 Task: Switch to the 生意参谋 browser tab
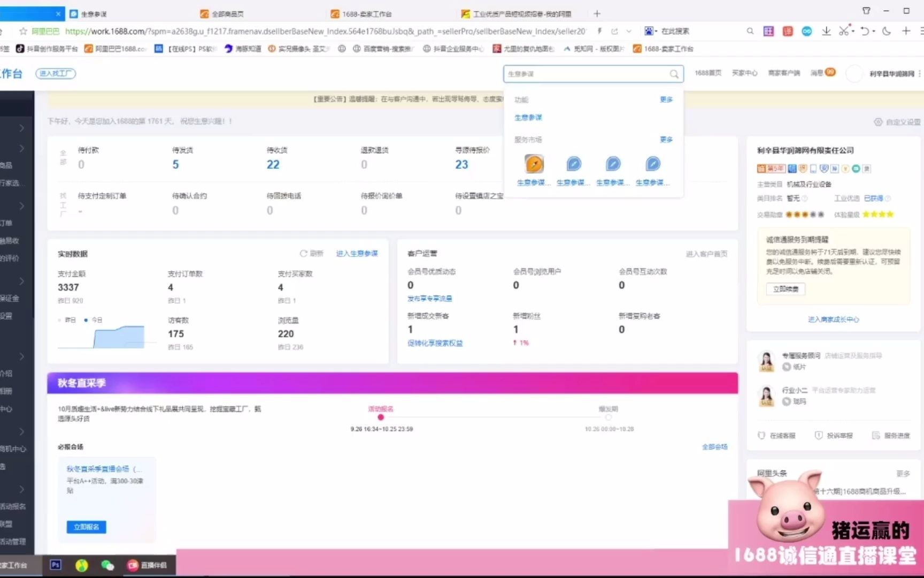128,14
